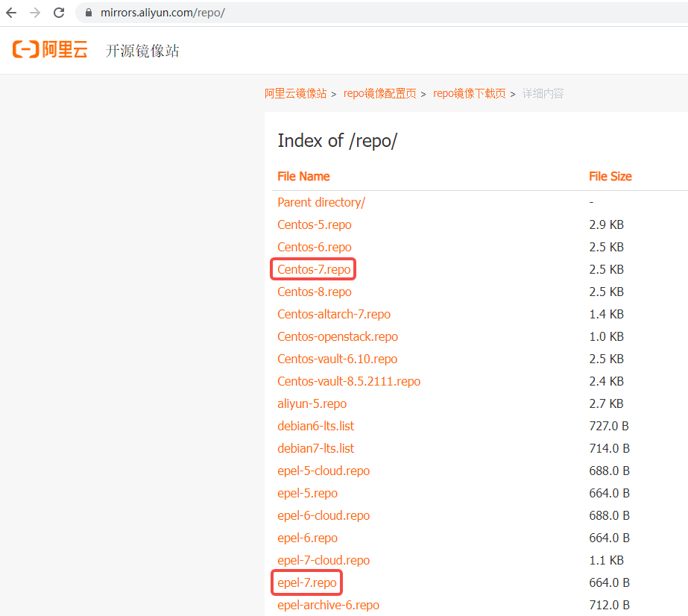Reload the page with the refresh icon
Viewport: 688px width, 616px height.
[59, 13]
